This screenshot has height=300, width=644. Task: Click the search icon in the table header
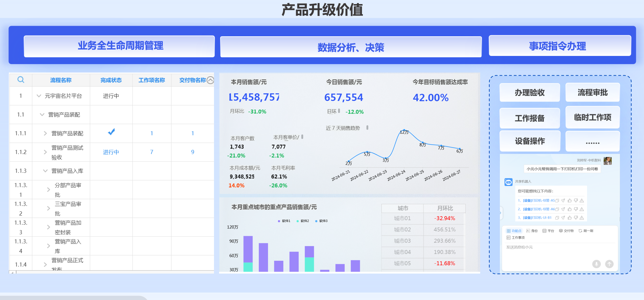pyautogui.click(x=21, y=80)
